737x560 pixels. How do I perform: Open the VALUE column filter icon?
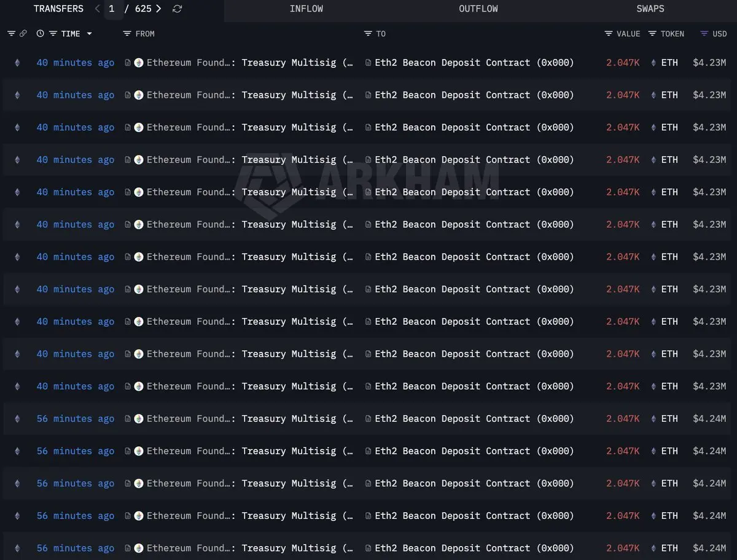pyautogui.click(x=609, y=34)
